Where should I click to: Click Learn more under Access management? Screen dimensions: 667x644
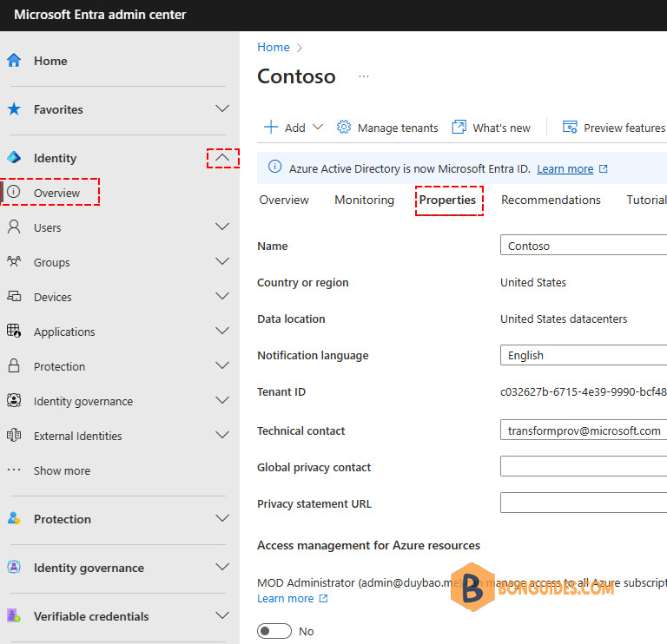[x=286, y=599]
